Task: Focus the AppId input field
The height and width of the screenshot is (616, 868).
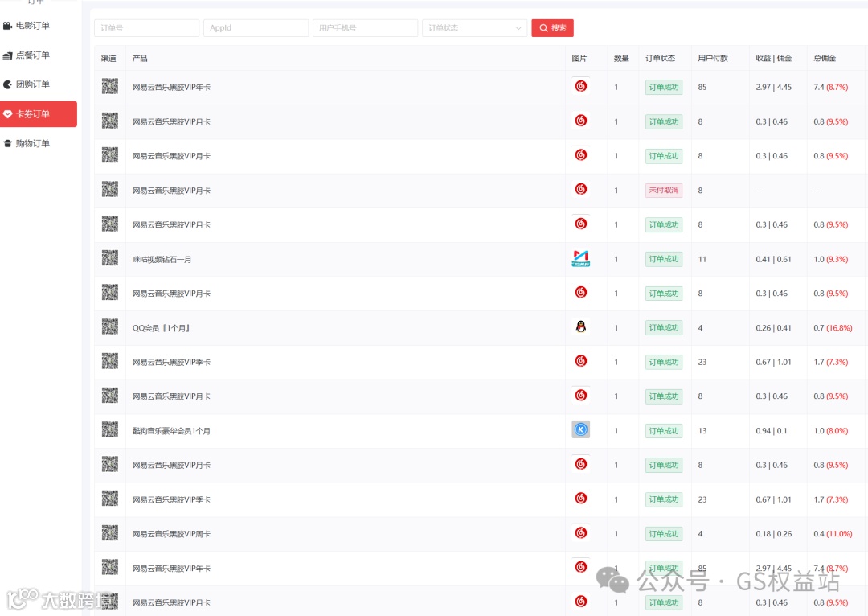Action: 256,27
